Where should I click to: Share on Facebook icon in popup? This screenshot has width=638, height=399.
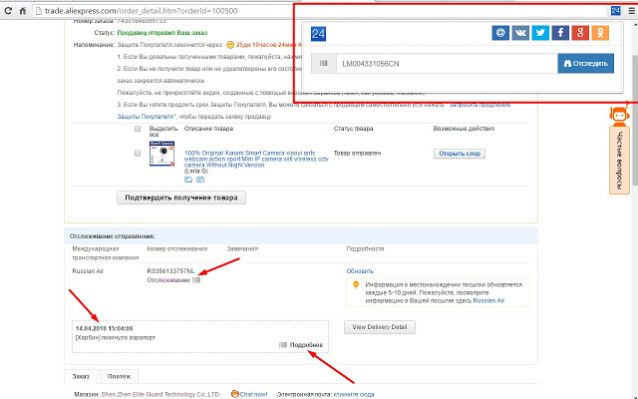(560, 33)
